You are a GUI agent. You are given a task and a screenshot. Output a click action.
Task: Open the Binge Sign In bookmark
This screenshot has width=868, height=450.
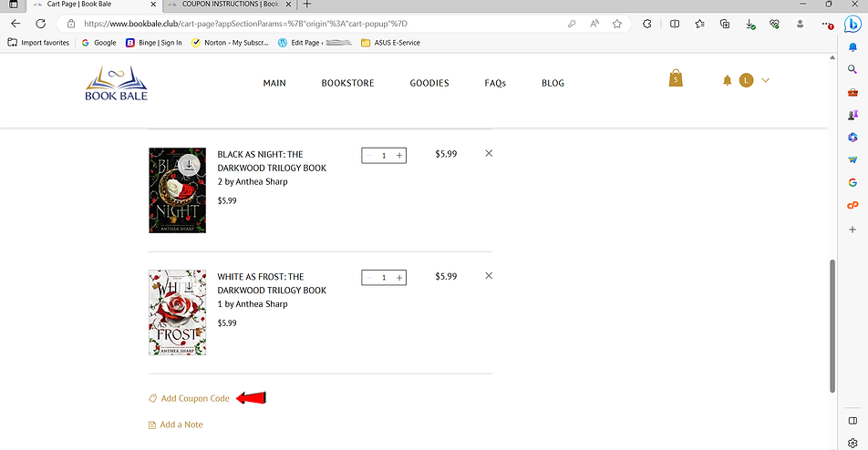tap(154, 43)
